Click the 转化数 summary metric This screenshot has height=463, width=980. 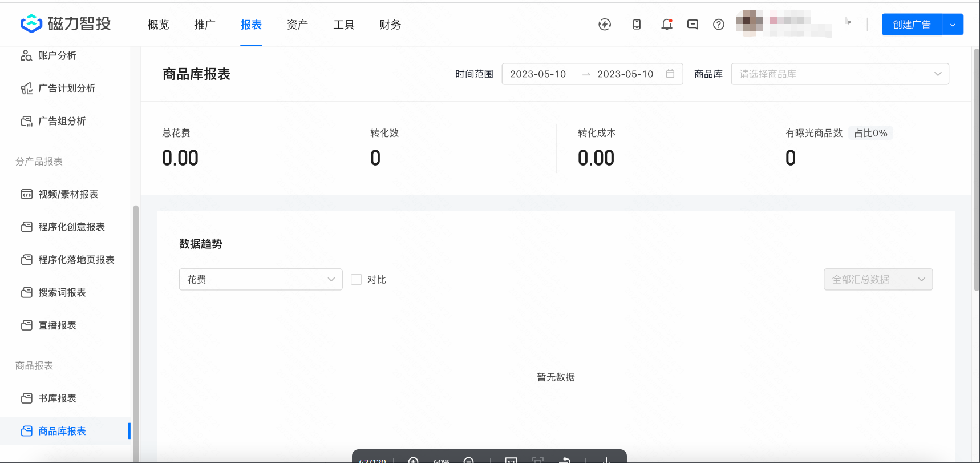384,148
